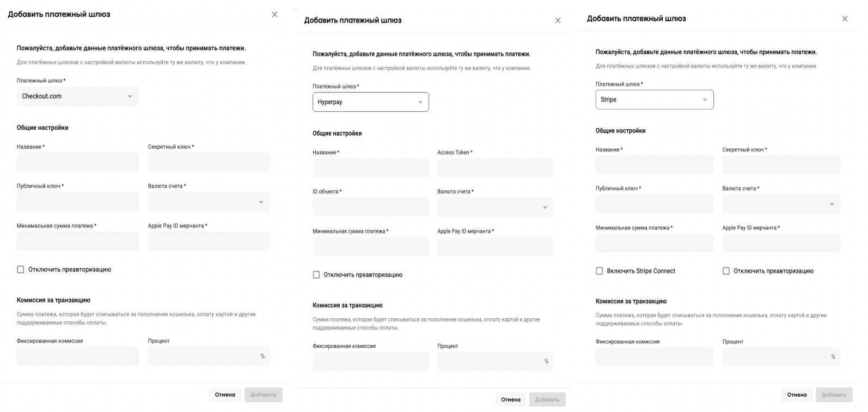Toggle Отключить преавторизацию in the Stripe dialog
868x412 pixels.
(x=726, y=271)
